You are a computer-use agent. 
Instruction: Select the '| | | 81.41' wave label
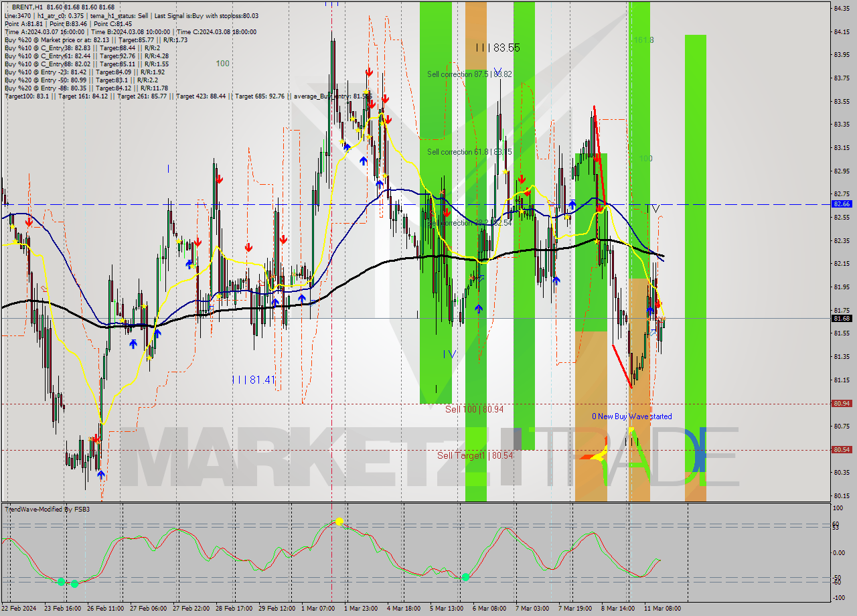[253, 380]
